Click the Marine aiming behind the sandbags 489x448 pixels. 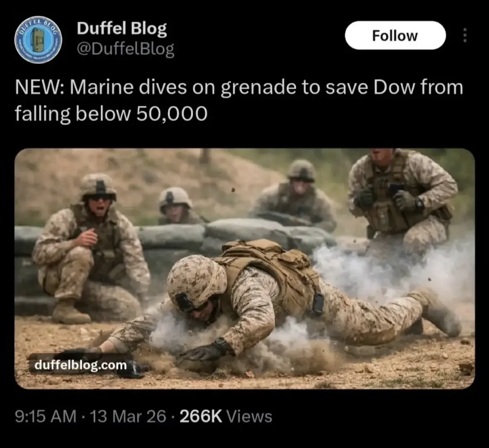[x=296, y=197]
